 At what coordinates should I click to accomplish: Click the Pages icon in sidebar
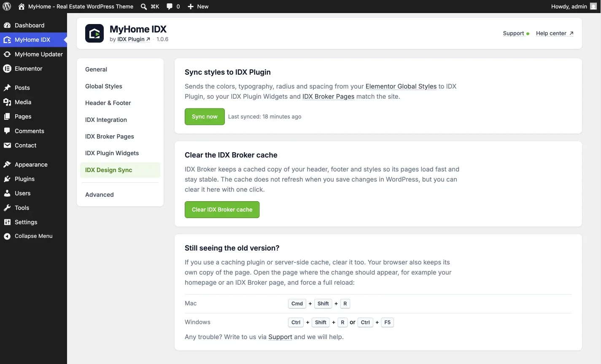[x=7, y=116]
